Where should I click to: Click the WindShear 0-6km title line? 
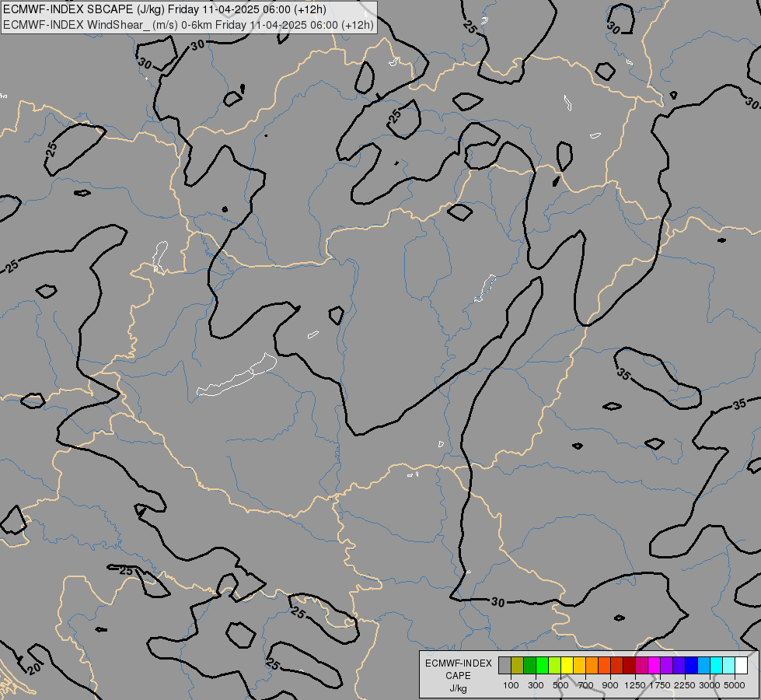pos(188,25)
